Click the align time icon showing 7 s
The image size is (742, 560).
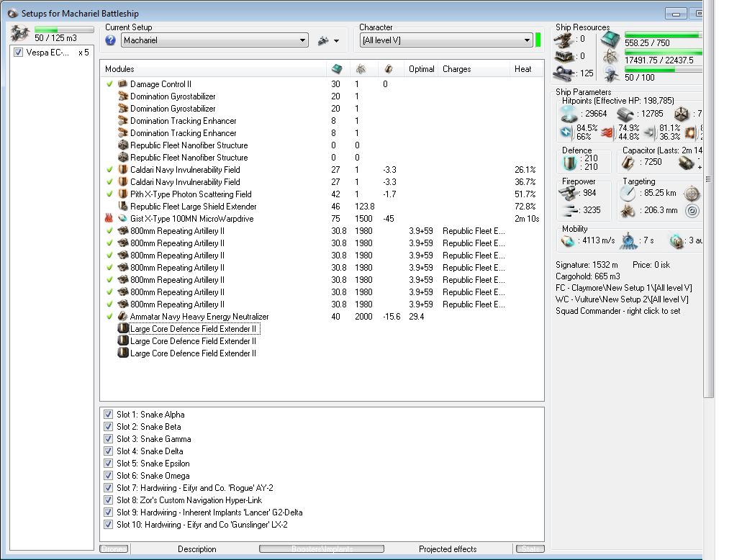tap(628, 241)
